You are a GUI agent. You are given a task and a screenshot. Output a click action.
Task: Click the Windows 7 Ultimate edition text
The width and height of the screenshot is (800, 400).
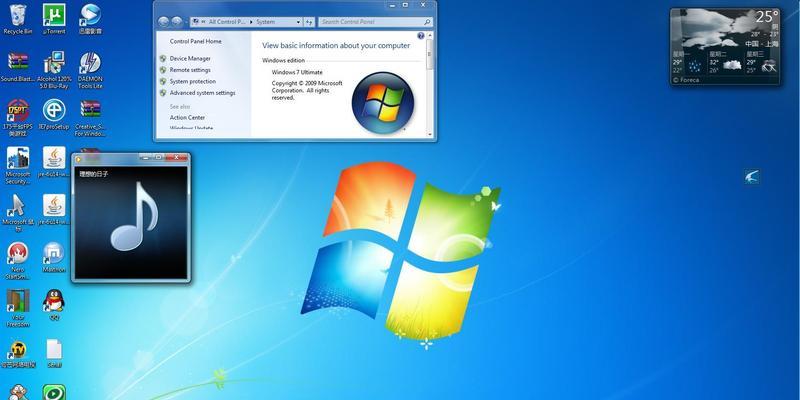tap(297, 72)
